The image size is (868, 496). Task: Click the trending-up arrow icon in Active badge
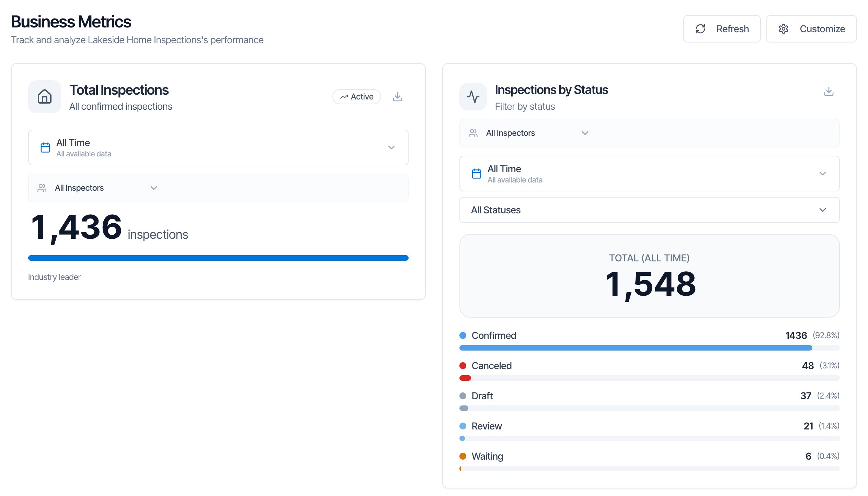[344, 97]
